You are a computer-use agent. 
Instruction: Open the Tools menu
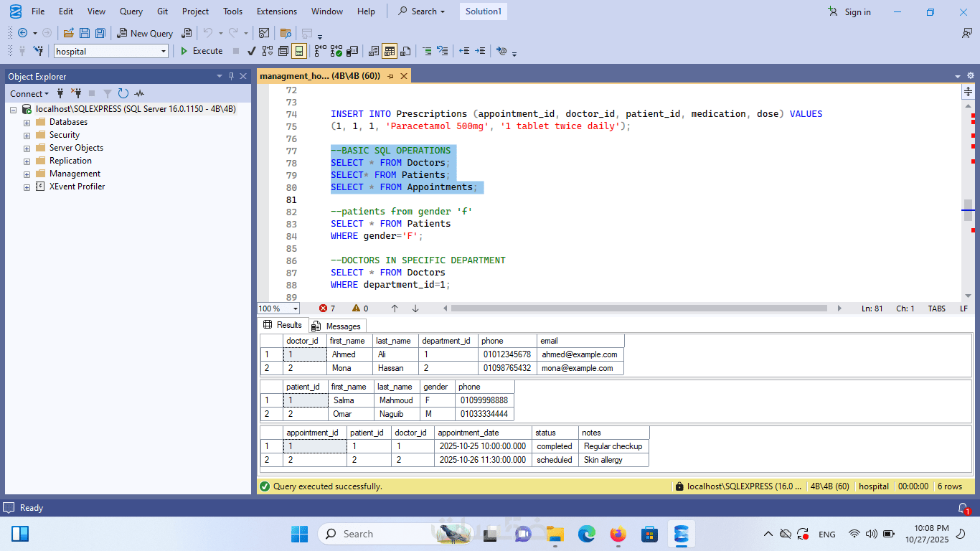tap(232, 11)
